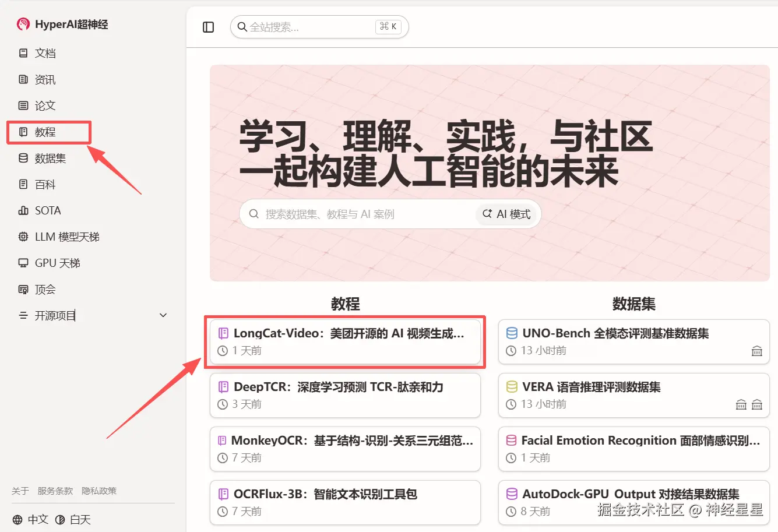
Task: Open Facial Emotion Recognition dataset card
Action: tap(634, 449)
